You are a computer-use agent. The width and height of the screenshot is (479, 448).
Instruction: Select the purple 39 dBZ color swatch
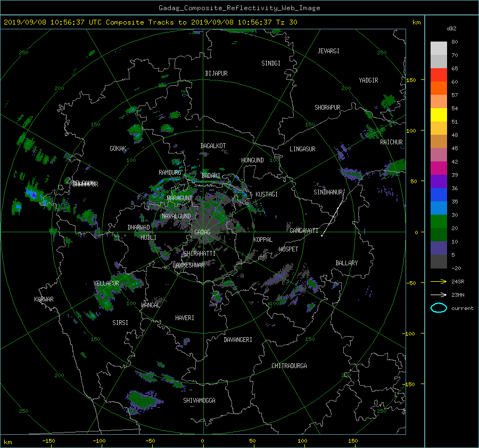[x=439, y=181]
